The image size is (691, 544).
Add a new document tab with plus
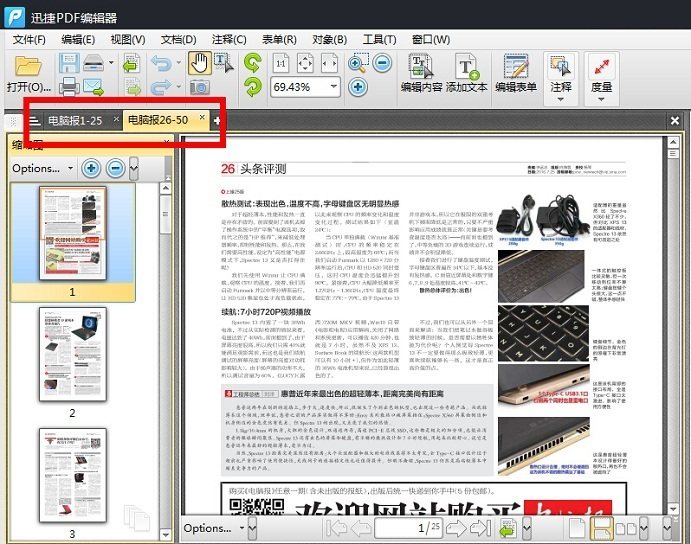(x=217, y=120)
